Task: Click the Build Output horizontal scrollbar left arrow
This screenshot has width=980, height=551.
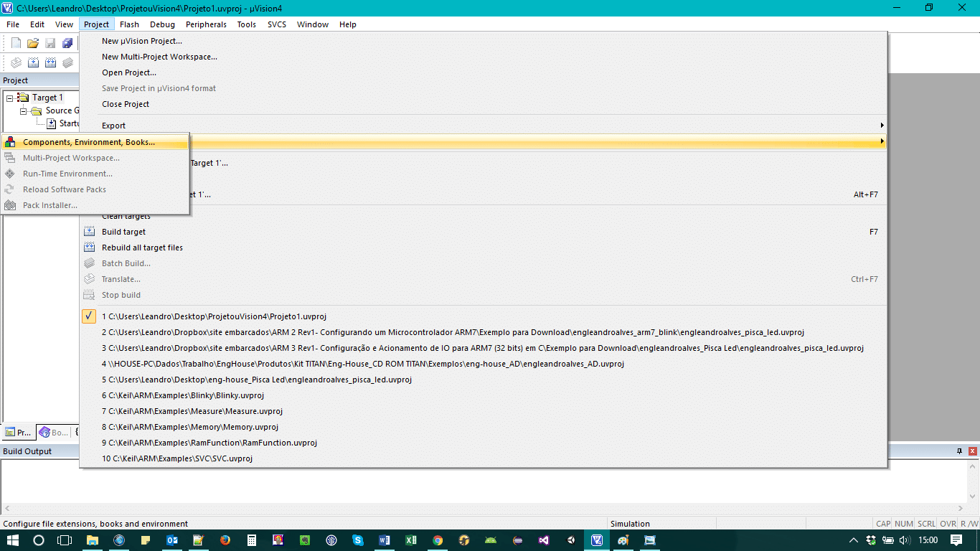Action: tap(6, 508)
